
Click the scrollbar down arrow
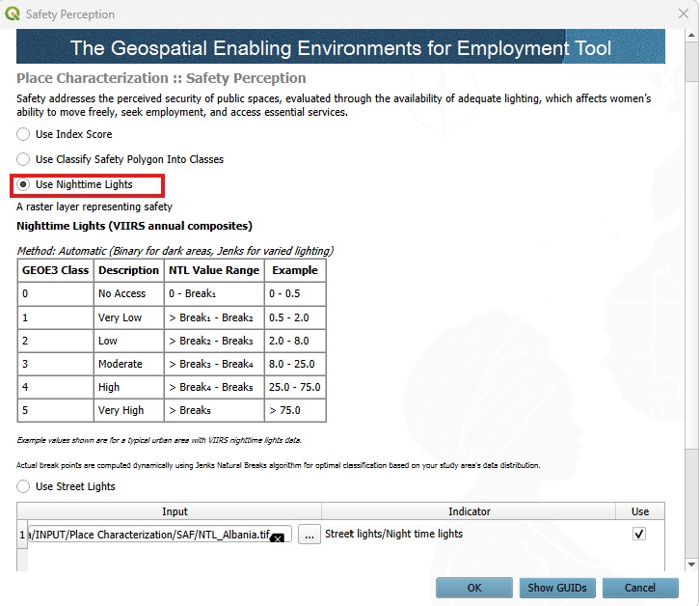tap(691, 565)
